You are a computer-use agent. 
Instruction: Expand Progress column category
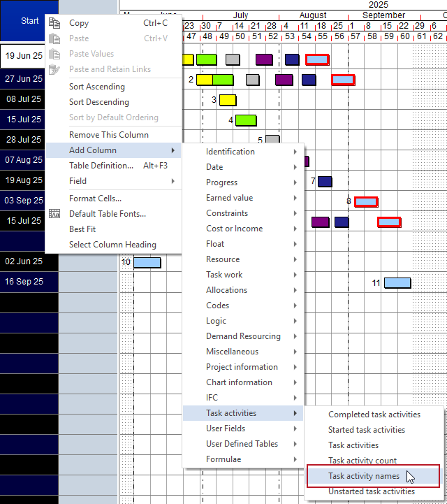click(243, 182)
